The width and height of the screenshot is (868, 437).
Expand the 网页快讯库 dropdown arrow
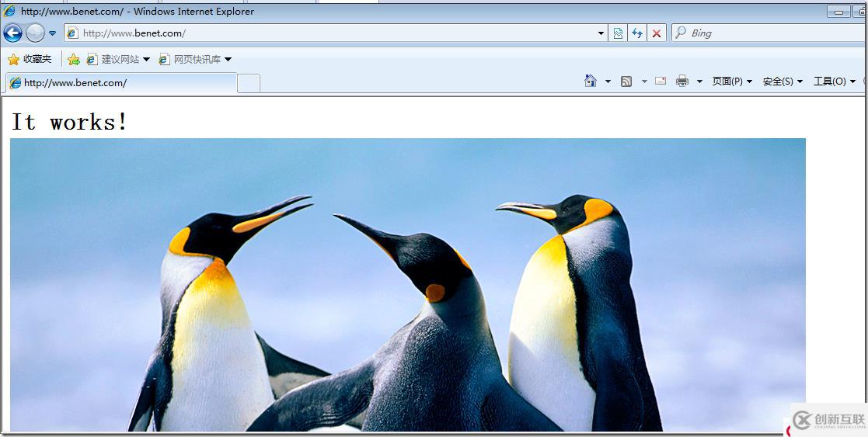tap(228, 59)
